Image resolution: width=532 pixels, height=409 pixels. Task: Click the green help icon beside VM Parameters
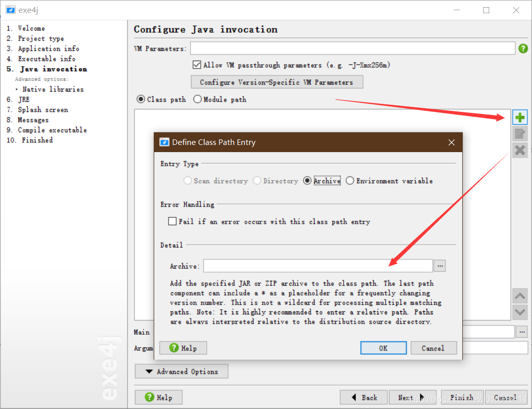click(523, 48)
